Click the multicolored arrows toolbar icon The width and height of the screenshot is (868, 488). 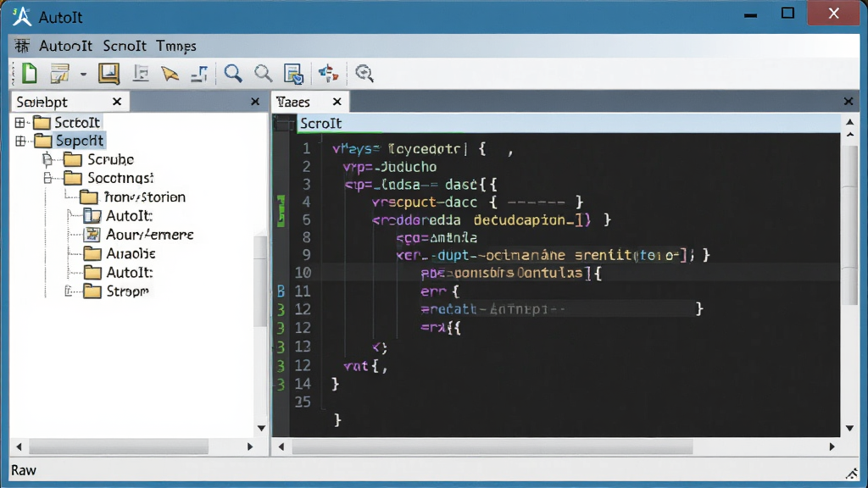328,73
